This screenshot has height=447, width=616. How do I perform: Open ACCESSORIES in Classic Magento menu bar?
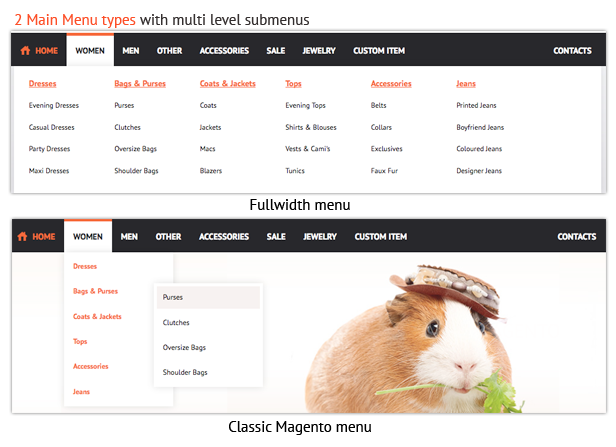224,236
